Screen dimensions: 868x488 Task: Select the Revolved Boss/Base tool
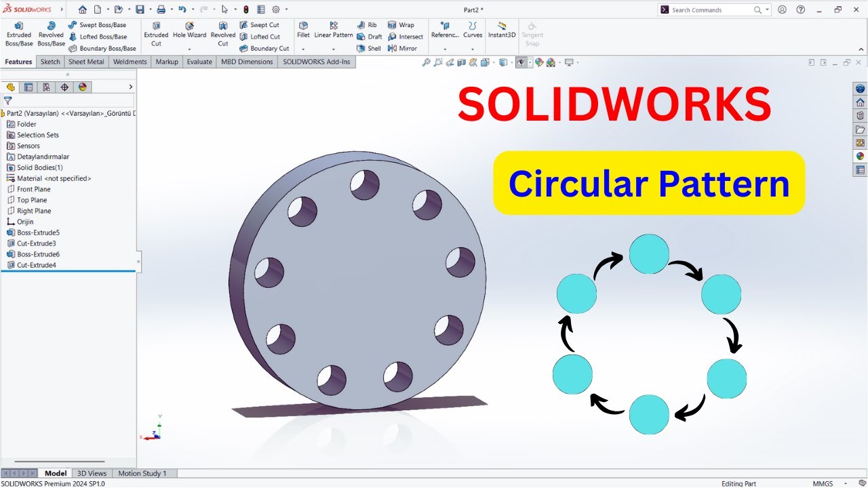[51, 34]
